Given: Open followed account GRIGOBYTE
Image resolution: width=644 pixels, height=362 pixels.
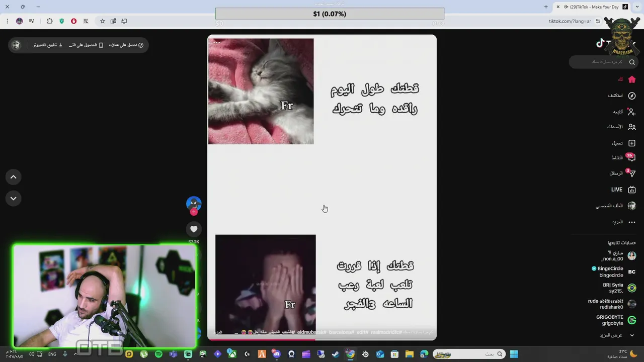Looking at the screenshot, I should point(616,320).
